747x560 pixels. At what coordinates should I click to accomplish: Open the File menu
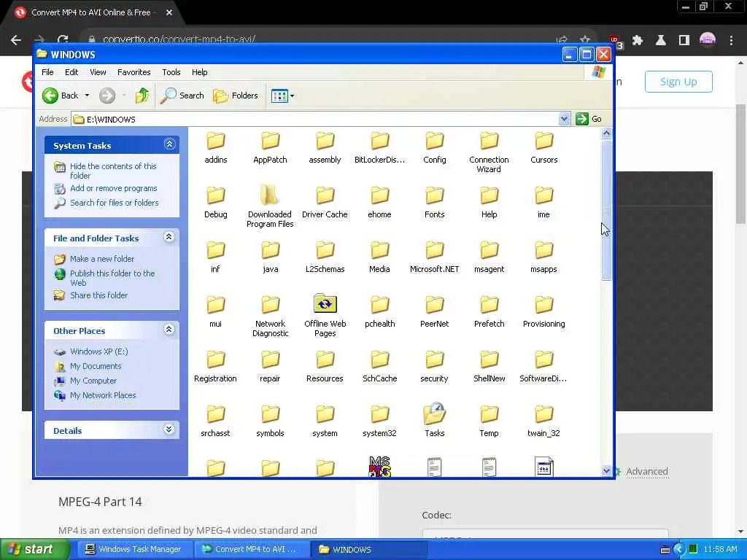(x=47, y=72)
